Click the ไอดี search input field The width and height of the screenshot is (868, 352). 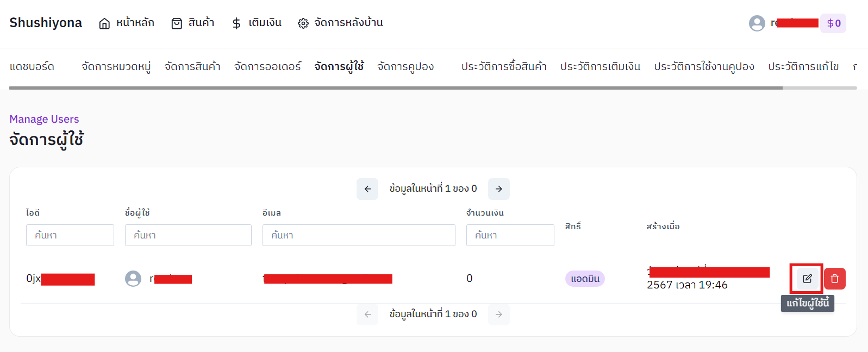(70, 235)
